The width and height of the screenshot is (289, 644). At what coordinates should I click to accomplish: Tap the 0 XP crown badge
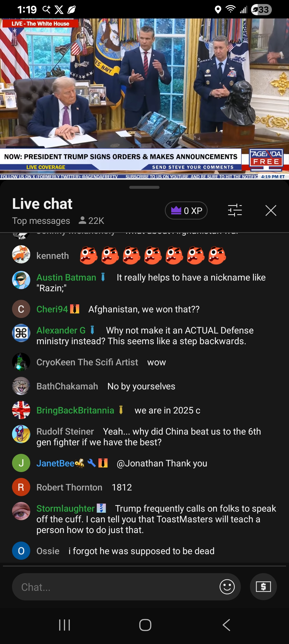tap(186, 210)
